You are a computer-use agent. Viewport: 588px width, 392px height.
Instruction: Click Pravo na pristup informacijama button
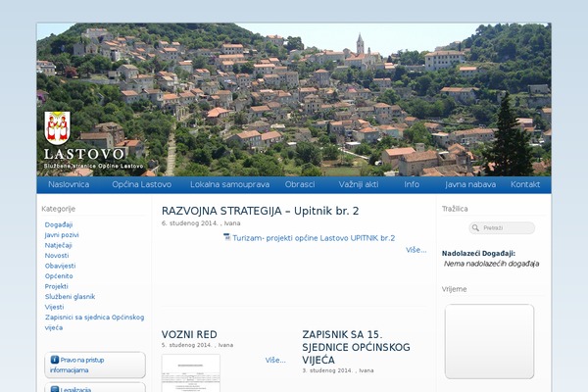95,365
